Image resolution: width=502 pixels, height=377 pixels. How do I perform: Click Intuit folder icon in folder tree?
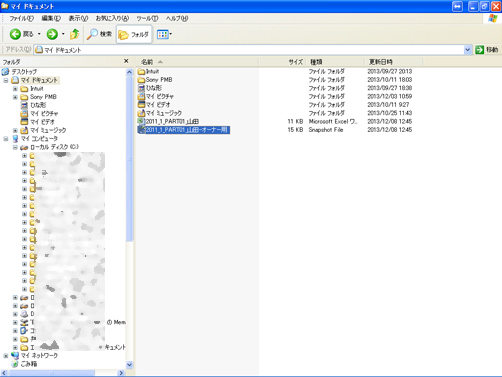click(24, 89)
